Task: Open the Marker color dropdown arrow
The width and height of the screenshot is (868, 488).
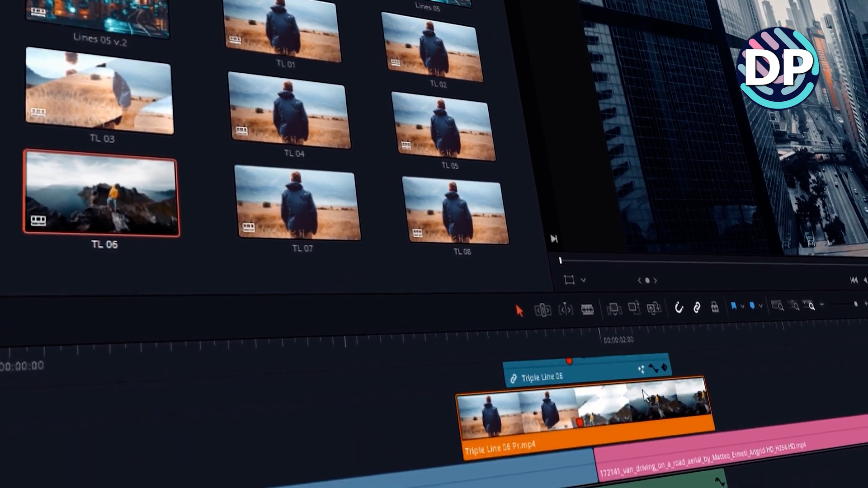Action: coord(761,306)
